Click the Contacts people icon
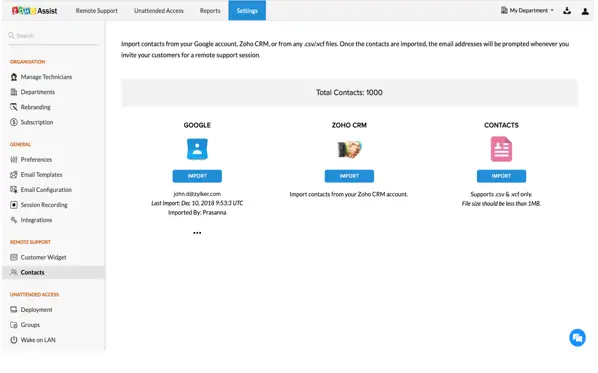 14,272
